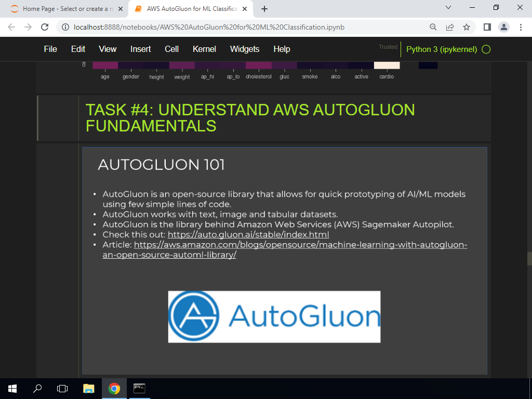The image size is (532, 399).
Task: Click the Chrome taskbar icon
Action: pos(114,389)
